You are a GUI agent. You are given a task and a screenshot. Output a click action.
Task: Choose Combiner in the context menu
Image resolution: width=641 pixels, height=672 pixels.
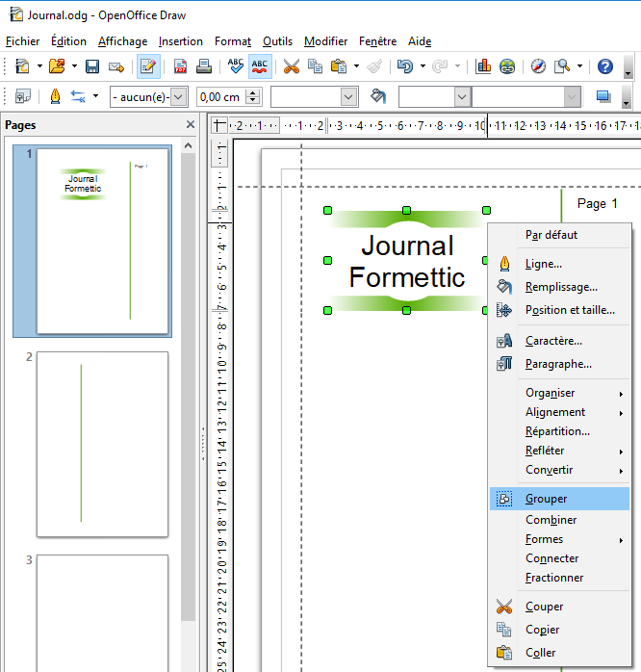[x=559, y=520]
